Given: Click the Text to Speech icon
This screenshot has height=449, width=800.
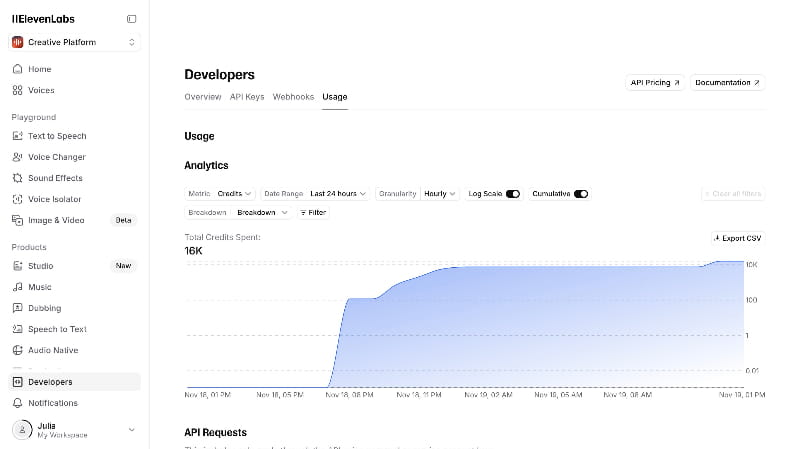Looking at the screenshot, I should 17,136.
